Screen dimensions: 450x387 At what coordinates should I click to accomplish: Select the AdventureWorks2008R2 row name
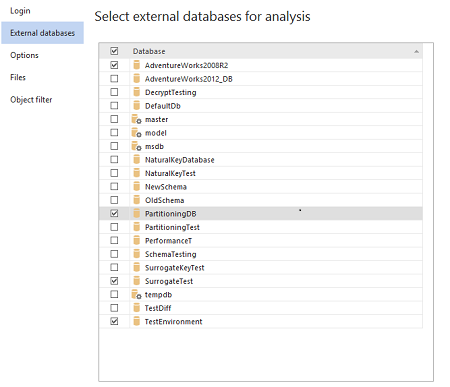coord(186,65)
